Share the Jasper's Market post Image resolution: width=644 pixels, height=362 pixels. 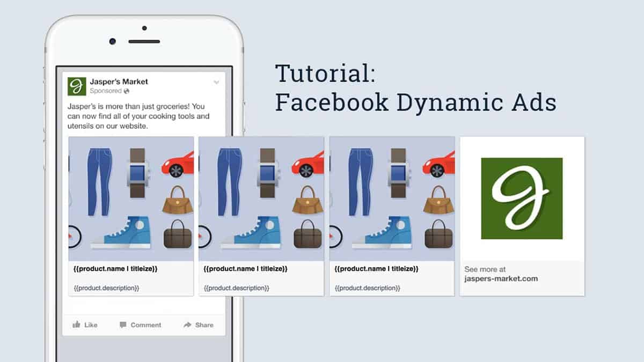click(198, 324)
